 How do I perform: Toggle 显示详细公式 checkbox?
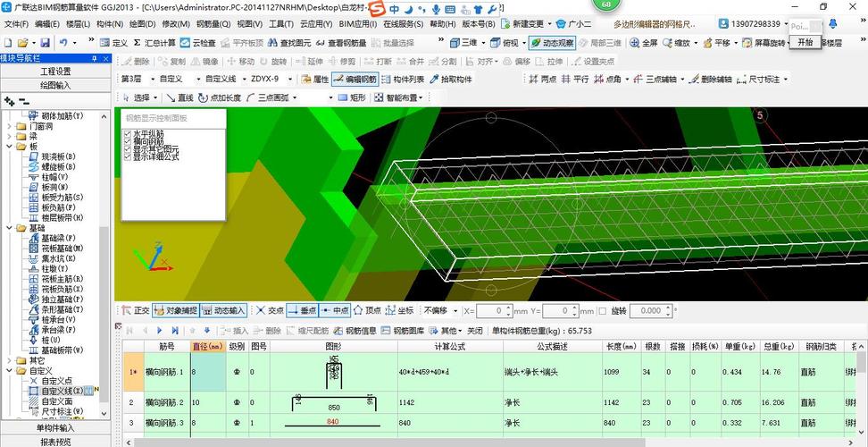[128, 156]
